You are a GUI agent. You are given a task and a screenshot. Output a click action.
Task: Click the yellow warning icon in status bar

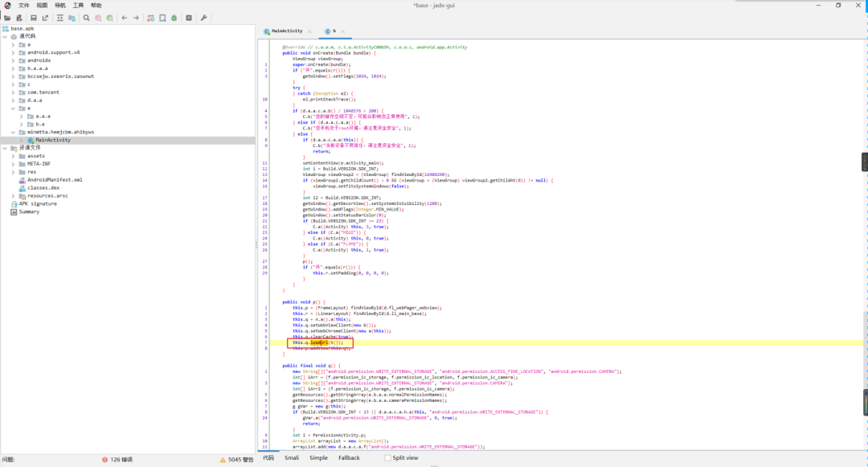pyautogui.click(x=223, y=460)
